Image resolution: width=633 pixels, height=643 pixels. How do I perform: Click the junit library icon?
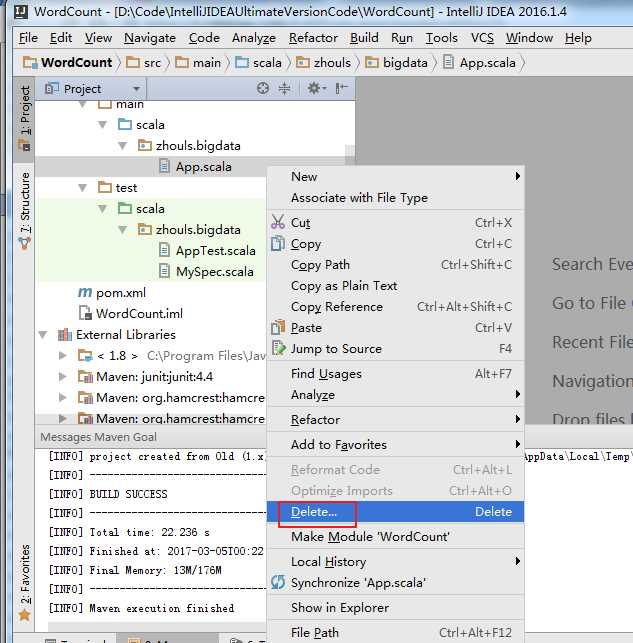[85, 376]
